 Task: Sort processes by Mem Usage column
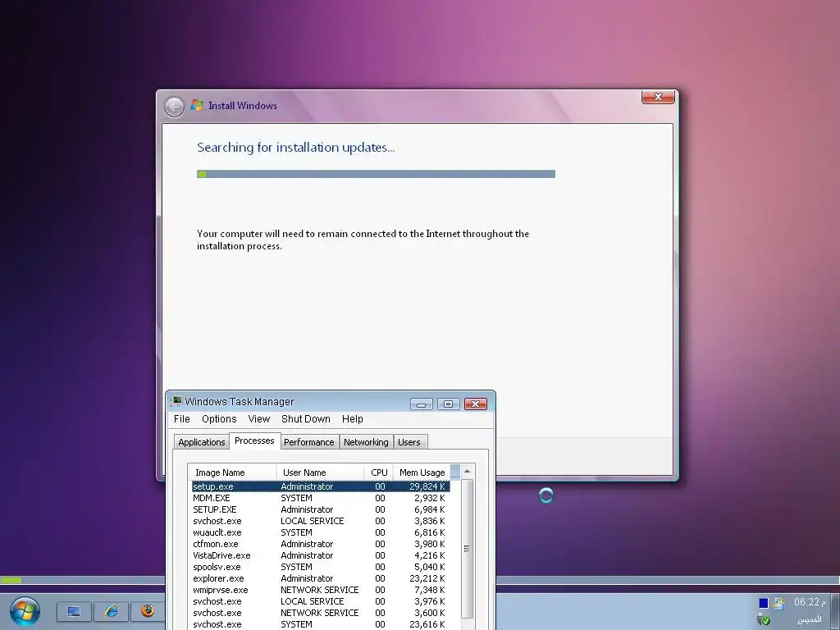[x=422, y=472]
